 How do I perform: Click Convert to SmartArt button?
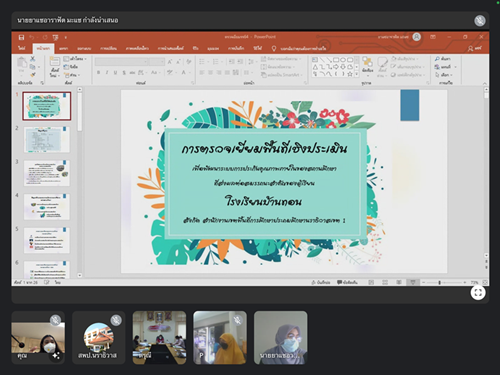click(281, 75)
